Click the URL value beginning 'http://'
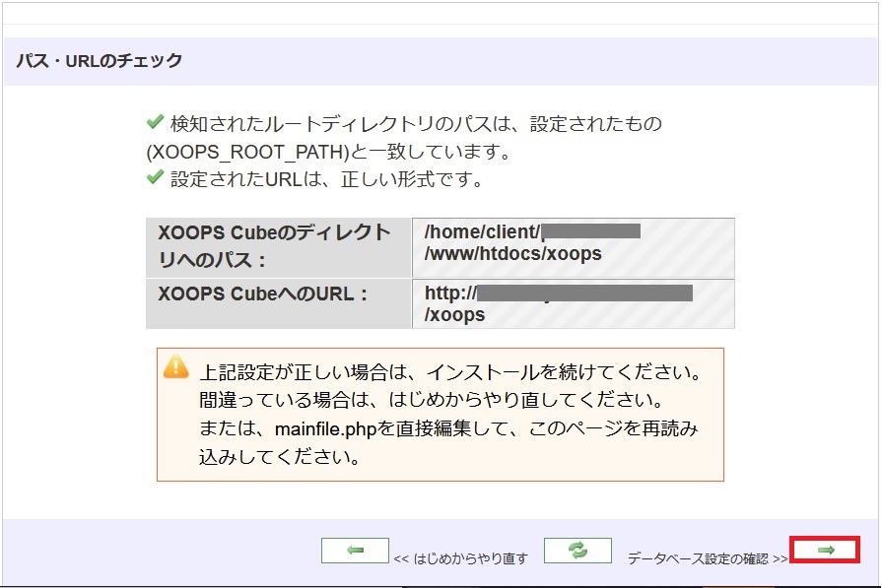Image resolution: width=882 pixels, height=588 pixels. 574,304
